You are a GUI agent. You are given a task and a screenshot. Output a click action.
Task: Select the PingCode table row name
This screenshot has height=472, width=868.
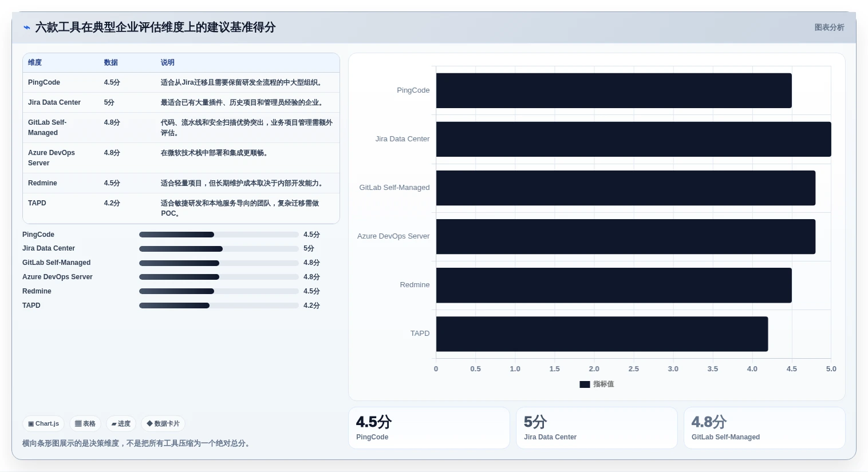pos(44,82)
